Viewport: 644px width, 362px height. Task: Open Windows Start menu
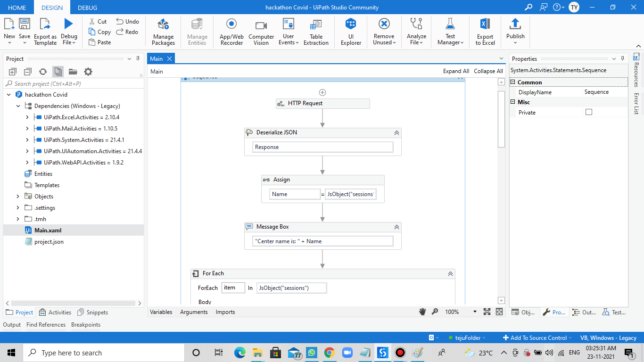pos(11,353)
